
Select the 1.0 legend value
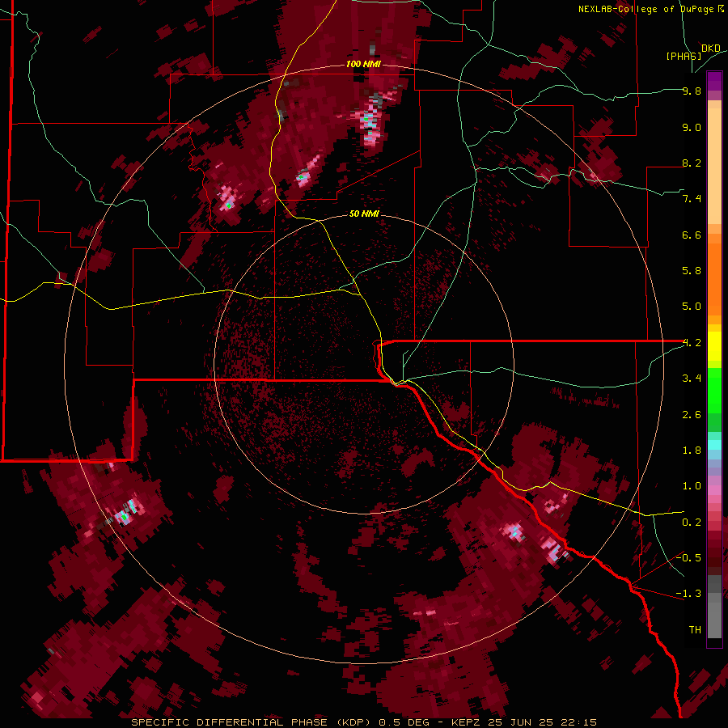click(692, 486)
